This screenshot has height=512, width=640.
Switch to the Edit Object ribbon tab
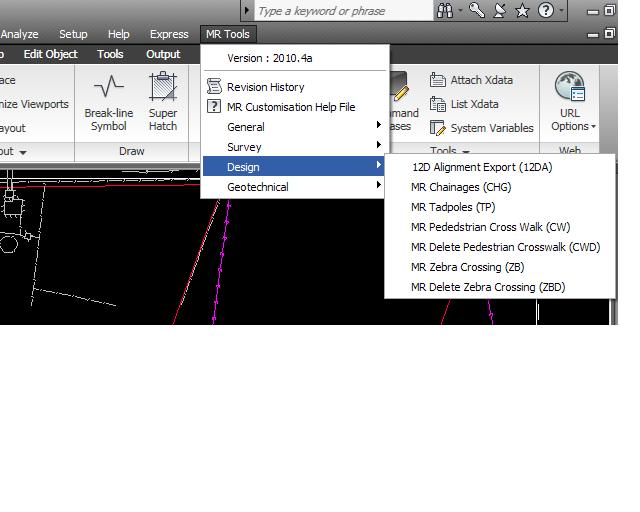tap(50, 54)
